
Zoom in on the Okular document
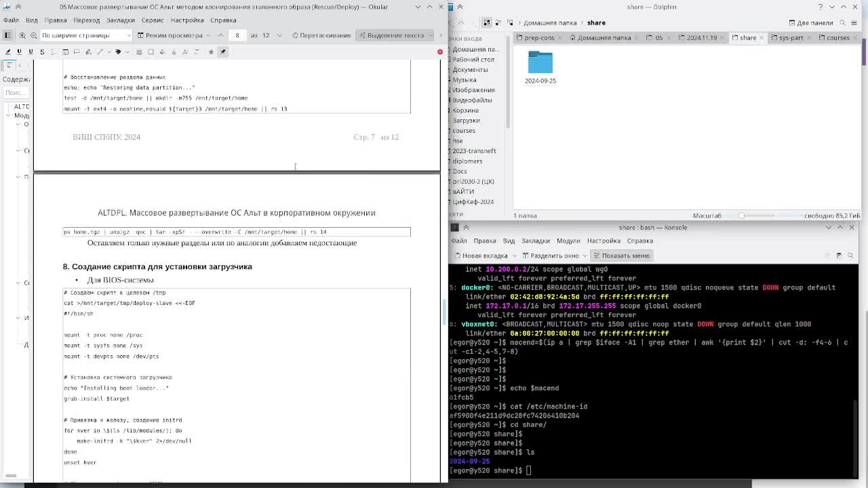tap(22, 35)
